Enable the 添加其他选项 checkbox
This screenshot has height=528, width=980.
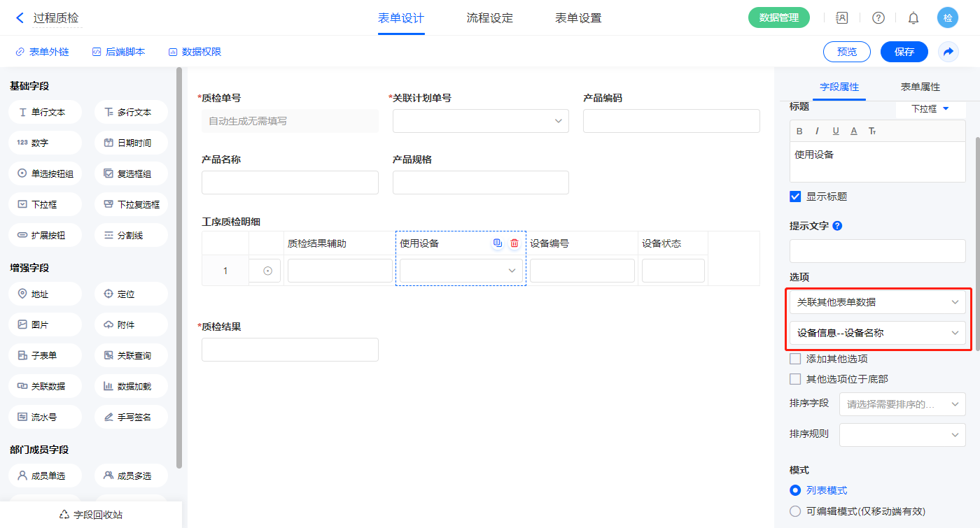pos(795,359)
